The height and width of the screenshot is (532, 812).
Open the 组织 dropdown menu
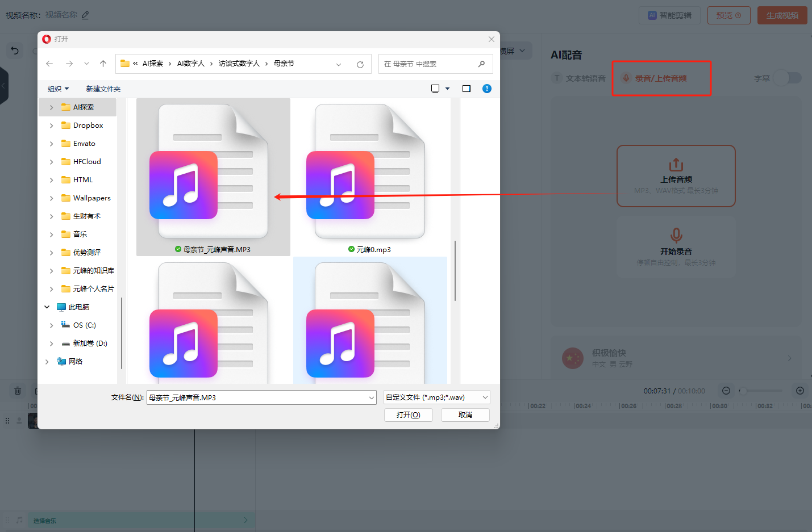tap(59, 89)
